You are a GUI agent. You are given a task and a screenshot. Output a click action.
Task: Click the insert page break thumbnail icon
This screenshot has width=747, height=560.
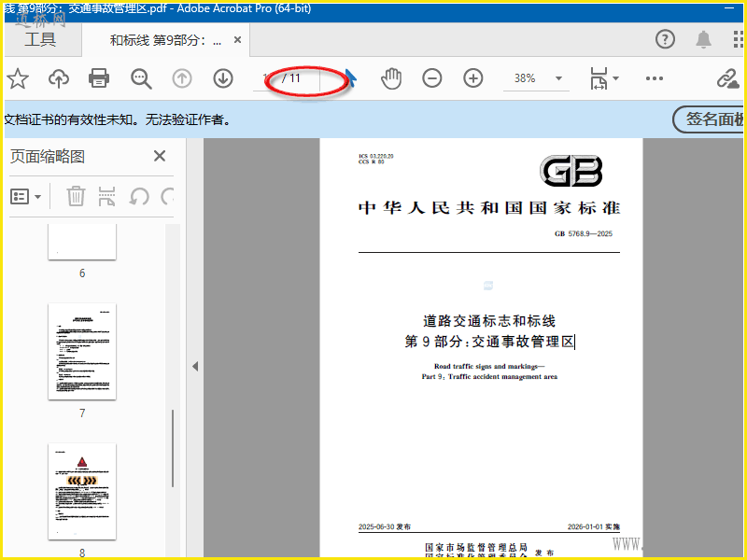point(106,196)
